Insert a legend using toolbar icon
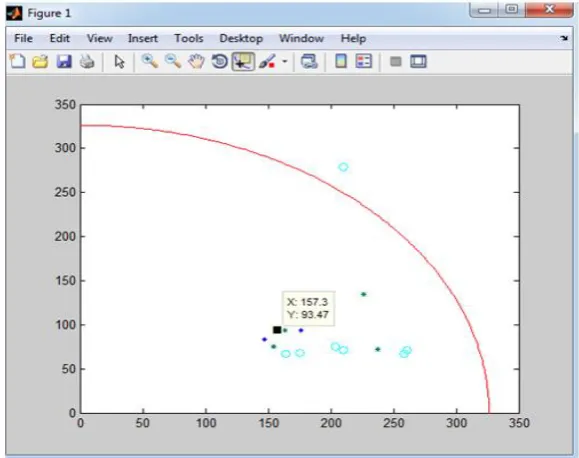 click(364, 61)
